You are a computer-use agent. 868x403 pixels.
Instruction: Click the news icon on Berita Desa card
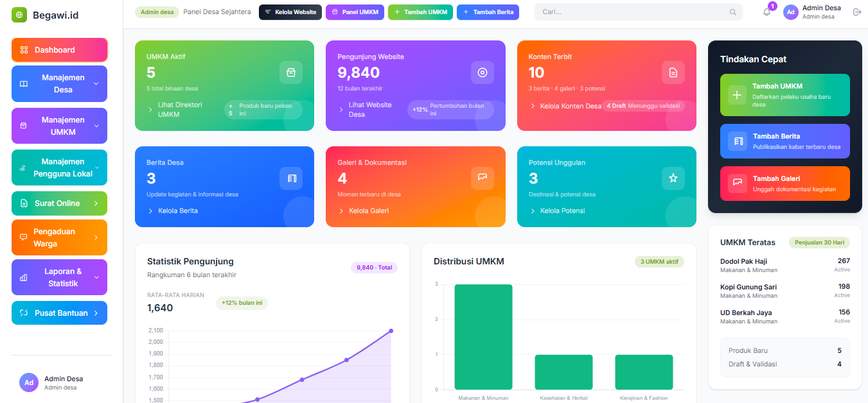click(x=290, y=178)
